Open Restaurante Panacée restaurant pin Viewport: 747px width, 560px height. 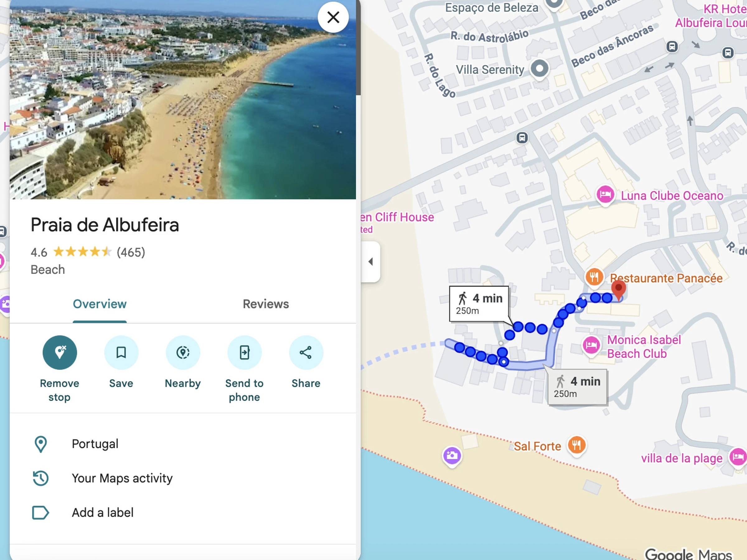click(594, 278)
